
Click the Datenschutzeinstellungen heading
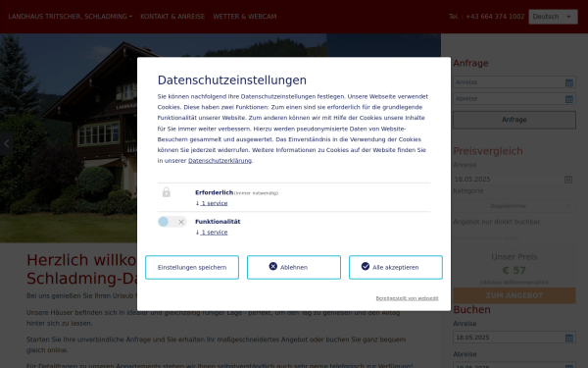click(232, 80)
